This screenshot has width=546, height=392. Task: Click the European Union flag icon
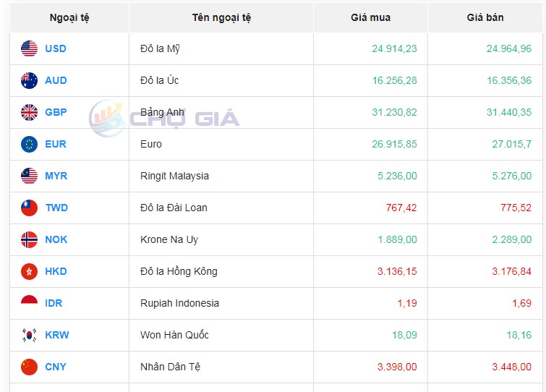pyautogui.click(x=29, y=144)
